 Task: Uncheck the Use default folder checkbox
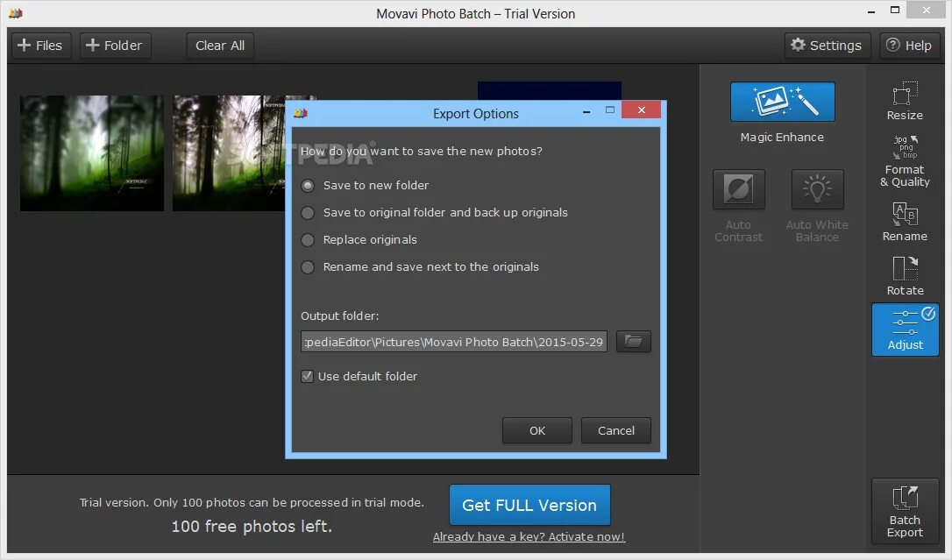307,376
